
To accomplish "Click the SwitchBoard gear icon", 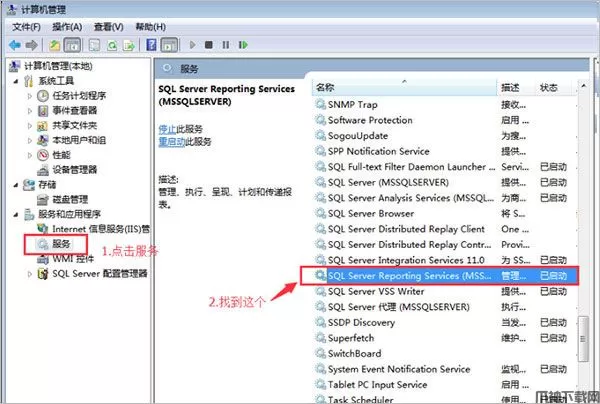I will [x=320, y=353].
